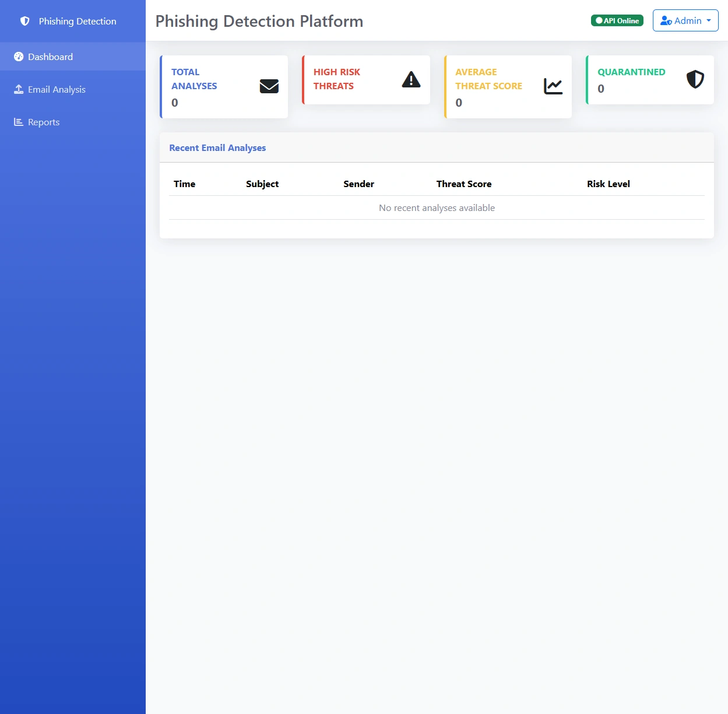Click the High Risk Threats card label

pos(337,79)
